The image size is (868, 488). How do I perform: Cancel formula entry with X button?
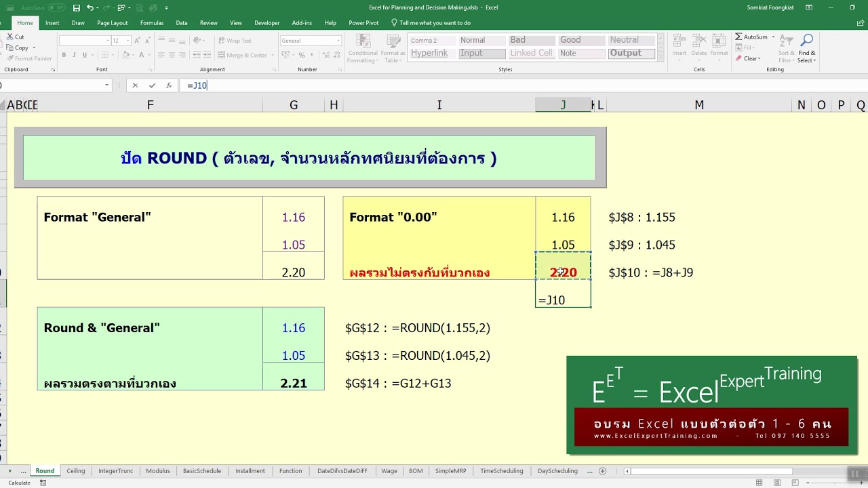135,85
